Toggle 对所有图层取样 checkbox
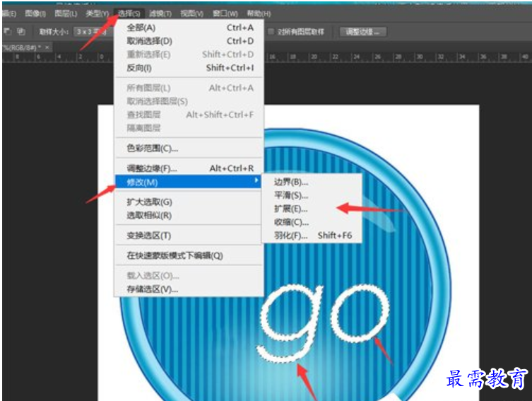The height and width of the screenshot is (401, 532). (x=271, y=32)
